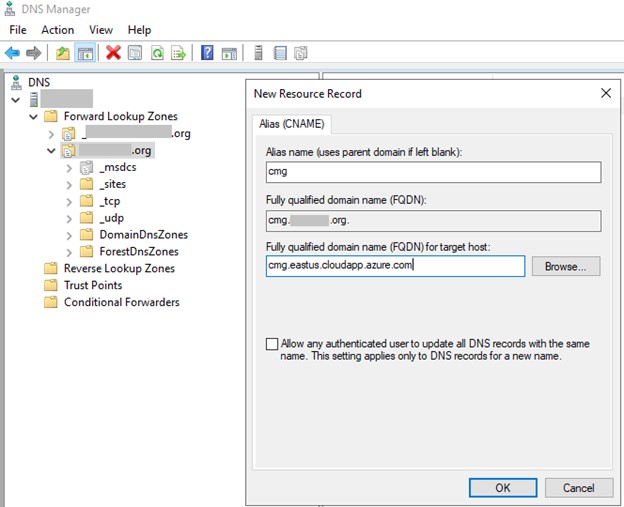Expand the first underscore-prefixed .org zone

(51, 135)
